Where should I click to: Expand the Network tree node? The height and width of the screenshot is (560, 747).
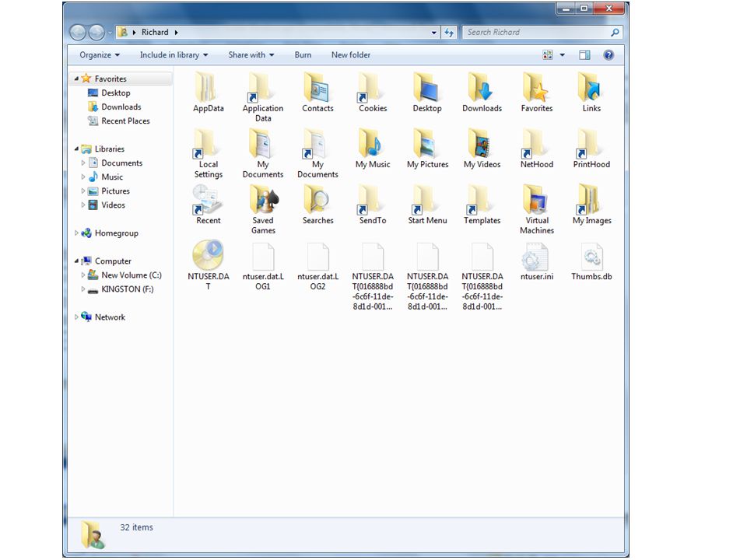pos(76,317)
